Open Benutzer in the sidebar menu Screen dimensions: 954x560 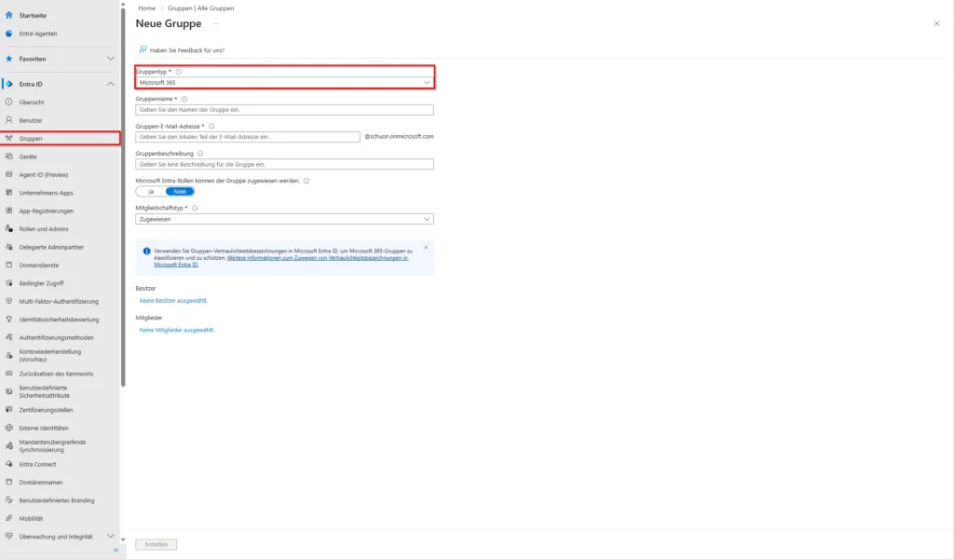pos(31,120)
